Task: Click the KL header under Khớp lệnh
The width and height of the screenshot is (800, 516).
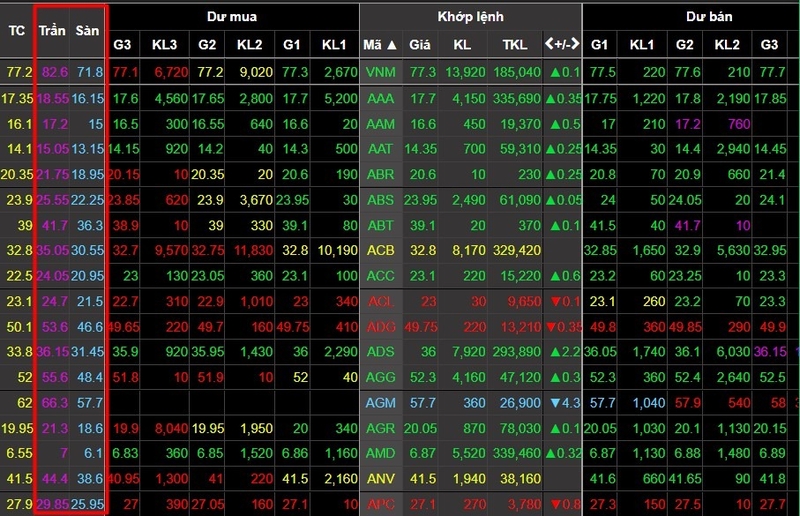Action: 462,45
